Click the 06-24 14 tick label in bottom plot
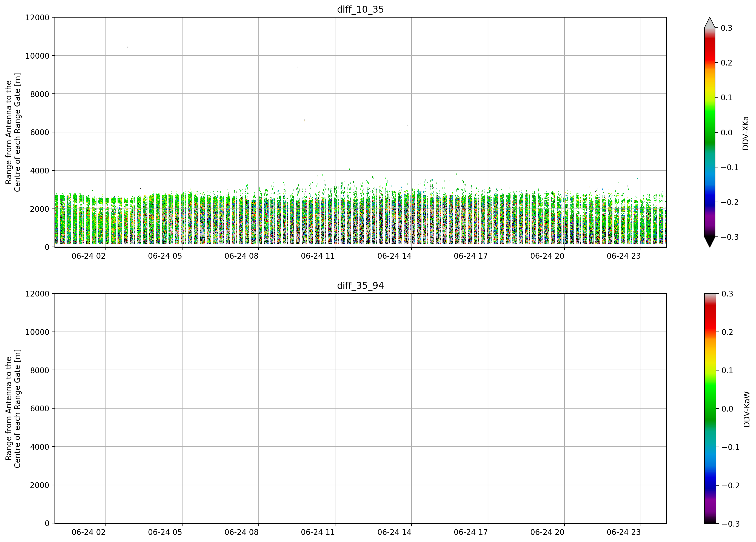Image resolution: width=756 pixels, height=542 pixels. [x=394, y=532]
